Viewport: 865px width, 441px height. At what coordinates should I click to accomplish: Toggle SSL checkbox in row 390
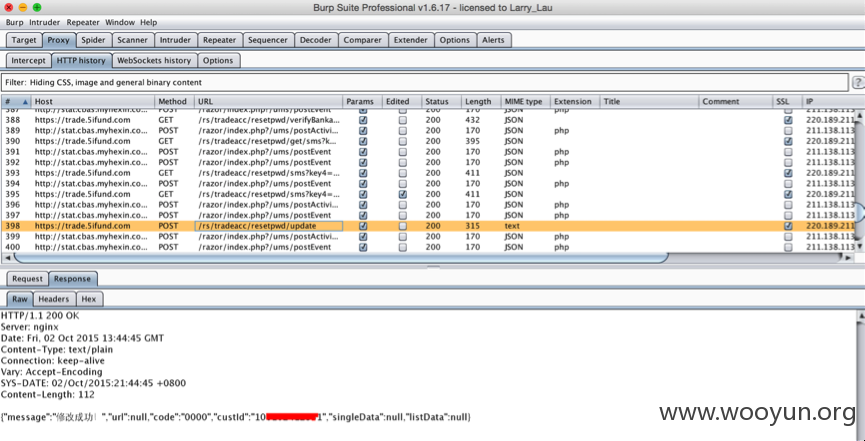pyautogui.click(x=788, y=141)
